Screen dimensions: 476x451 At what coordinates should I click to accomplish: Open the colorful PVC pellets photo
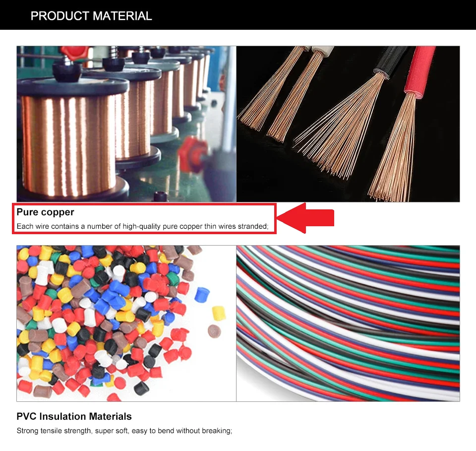click(x=126, y=323)
